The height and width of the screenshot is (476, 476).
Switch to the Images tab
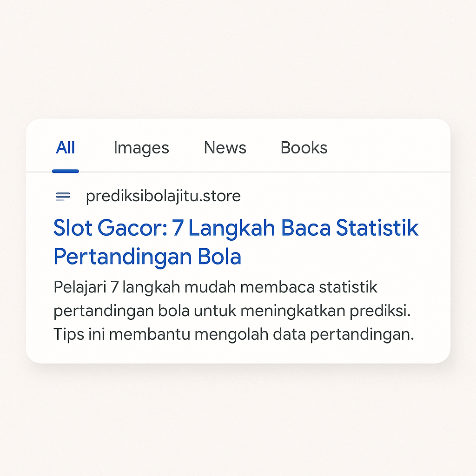pos(141,148)
